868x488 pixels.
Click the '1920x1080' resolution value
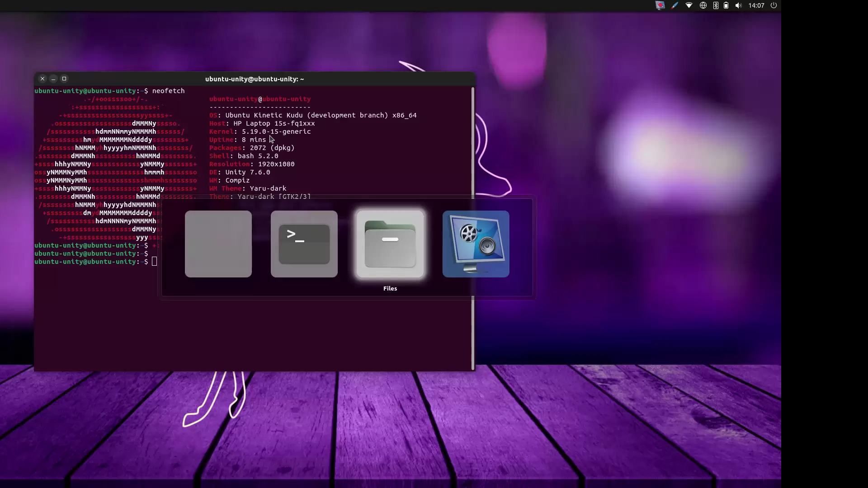[276, 164]
